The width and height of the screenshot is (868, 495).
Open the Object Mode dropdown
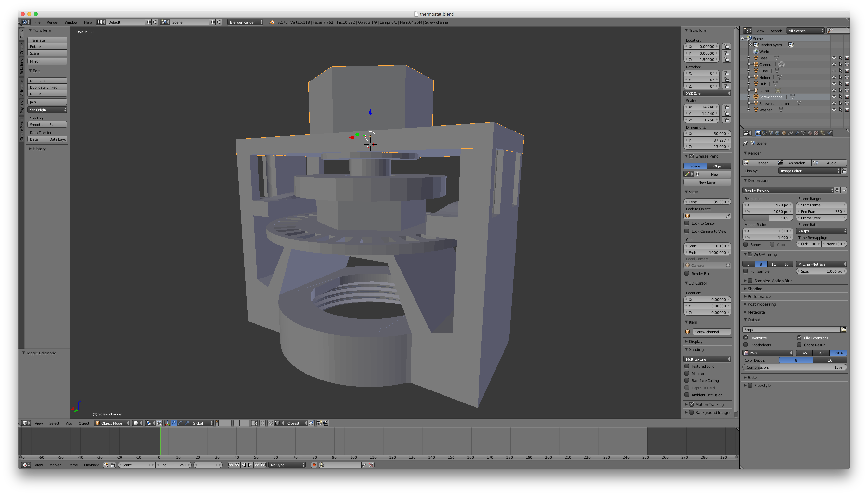[112, 423]
